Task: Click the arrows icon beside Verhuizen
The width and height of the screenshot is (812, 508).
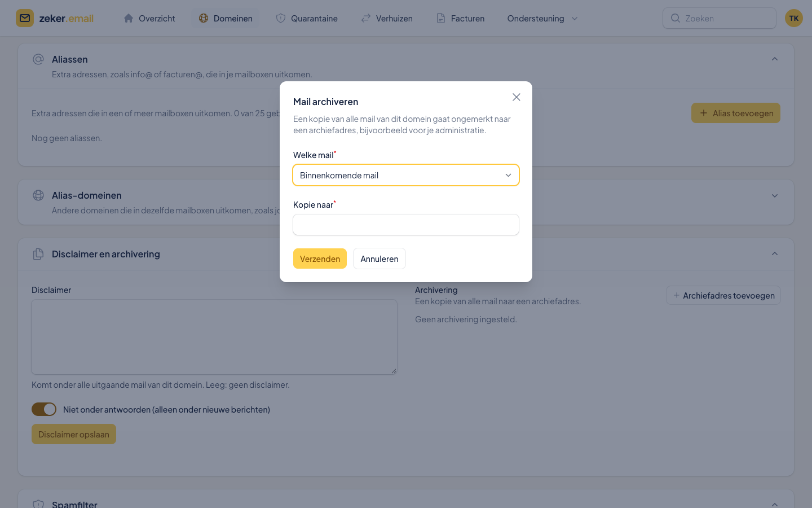Action: tap(366, 18)
